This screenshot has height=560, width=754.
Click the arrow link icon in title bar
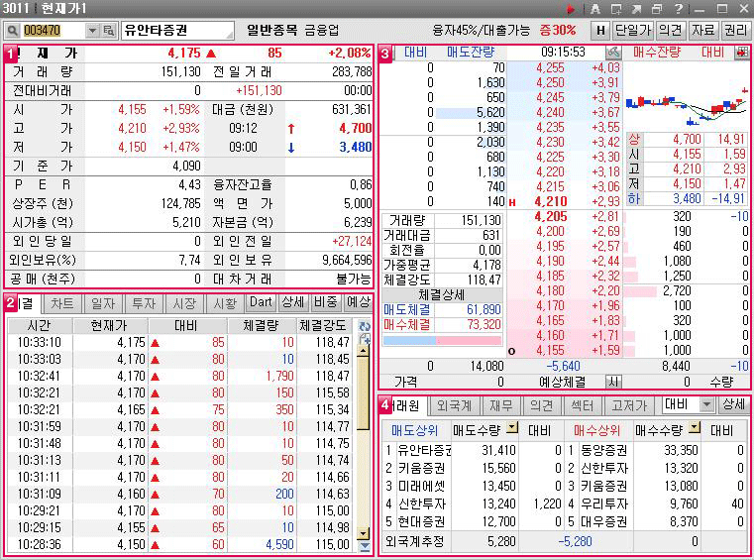636,9
